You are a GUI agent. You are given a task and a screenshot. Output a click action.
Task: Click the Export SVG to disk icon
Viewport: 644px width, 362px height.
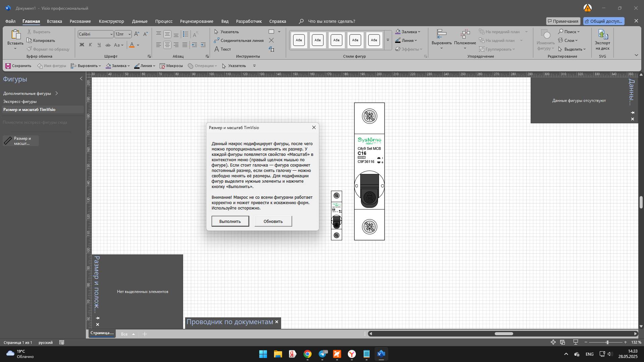coord(602,35)
